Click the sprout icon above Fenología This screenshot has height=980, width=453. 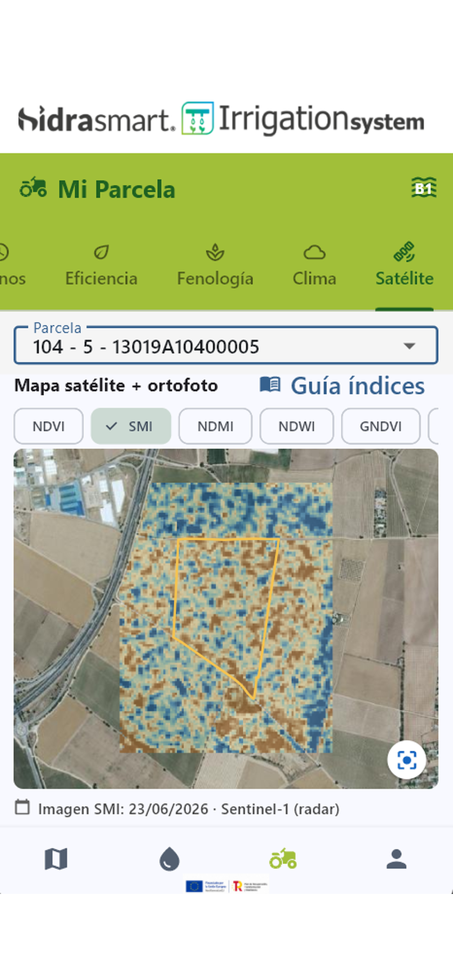pyautogui.click(x=215, y=252)
